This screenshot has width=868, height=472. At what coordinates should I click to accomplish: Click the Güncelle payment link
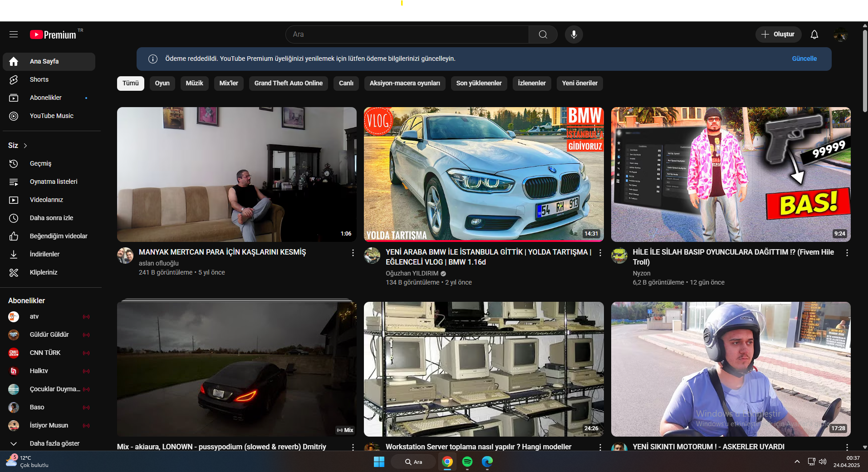(x=804, y=59)
